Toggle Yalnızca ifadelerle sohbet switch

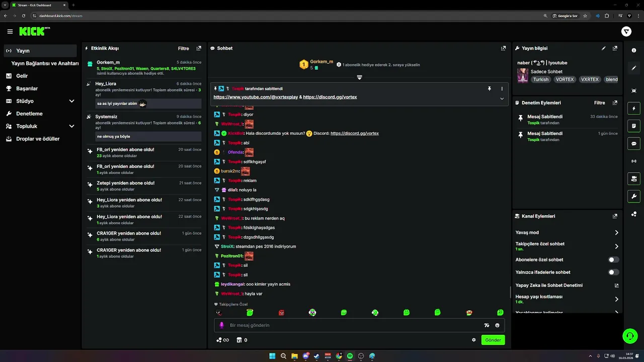click(613, 272)
